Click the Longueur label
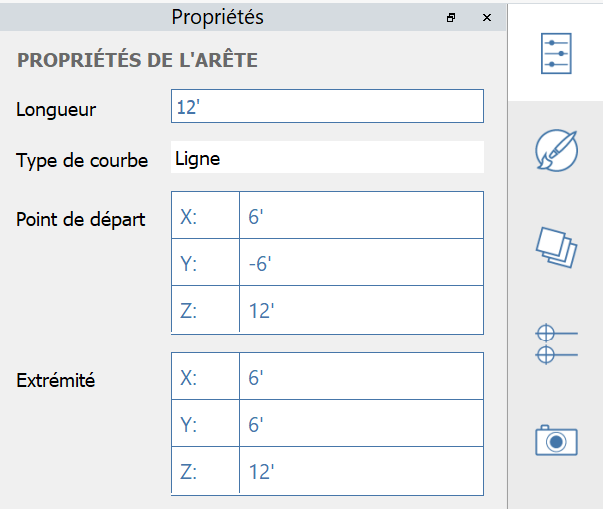This screenshot has height=509, width=603. [55, 109]
